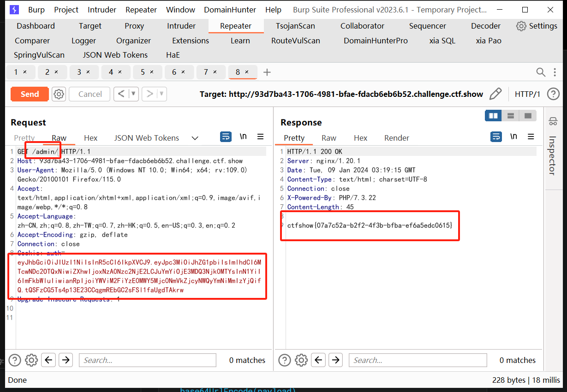Open the Logger tab
Screen dimensions: 567x392
tap(84, 41)
